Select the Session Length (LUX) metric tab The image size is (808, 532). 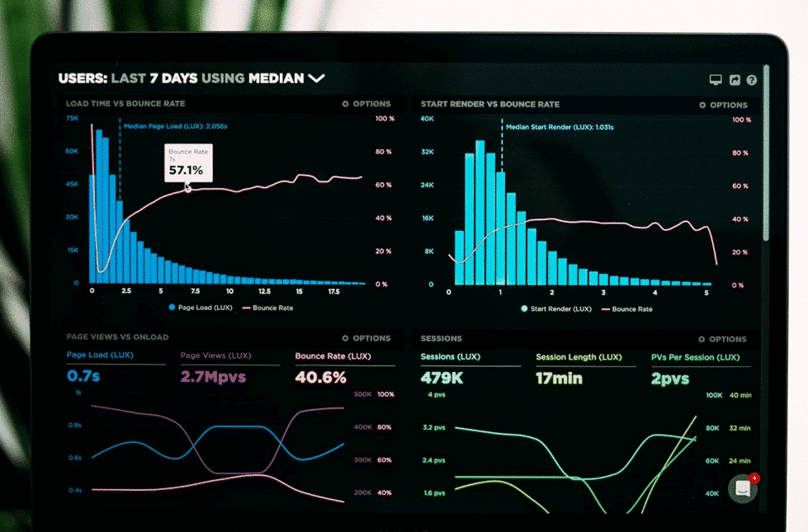point(579,357)
